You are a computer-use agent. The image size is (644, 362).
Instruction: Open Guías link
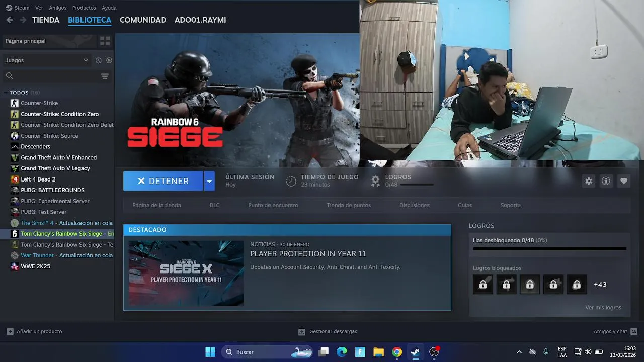pyautogui.click(x=465, y=205)
